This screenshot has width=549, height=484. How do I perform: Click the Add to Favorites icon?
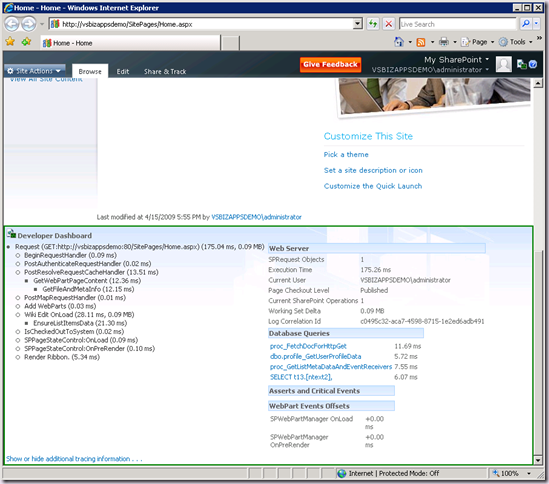(26, 42)
